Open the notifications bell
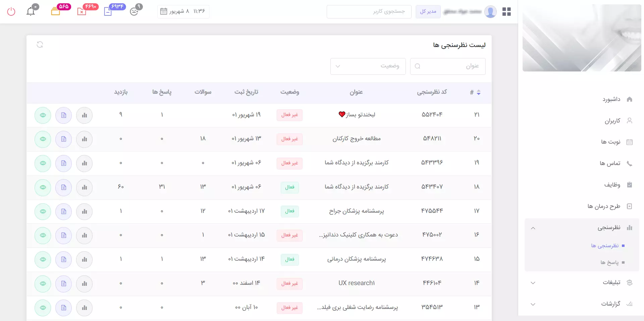Viewport: 644px width, 321px height. click(x=31, y=11)
